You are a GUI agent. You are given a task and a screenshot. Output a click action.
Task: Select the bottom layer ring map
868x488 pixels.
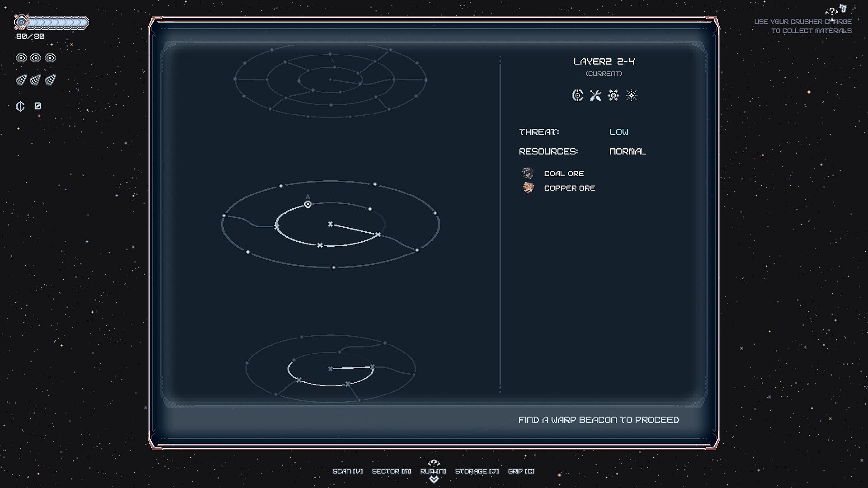[x=330, y=369]
